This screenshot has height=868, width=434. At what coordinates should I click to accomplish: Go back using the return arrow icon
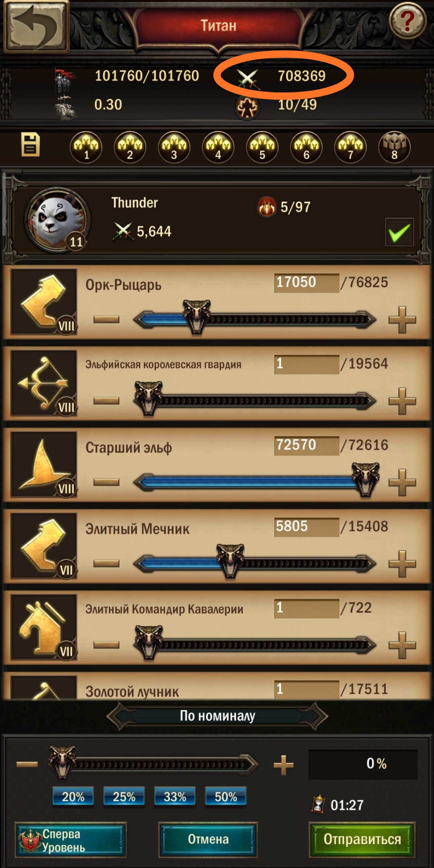point(36,27)
